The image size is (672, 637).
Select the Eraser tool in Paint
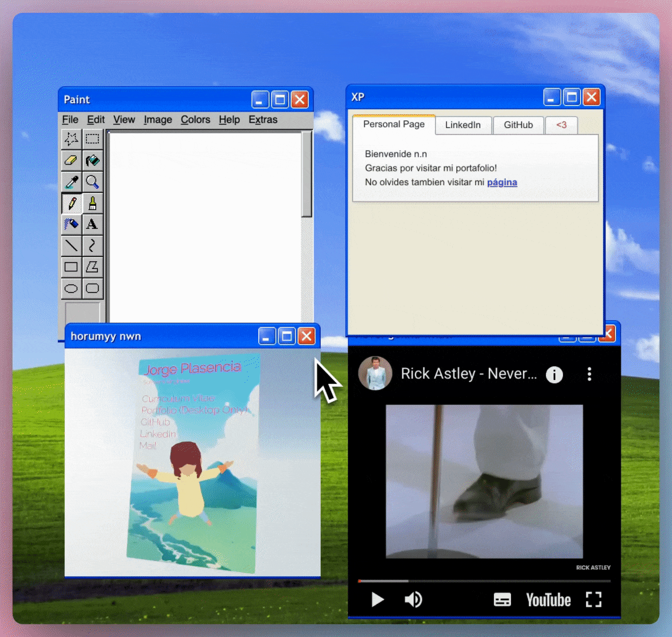click(x=71, y=160)
